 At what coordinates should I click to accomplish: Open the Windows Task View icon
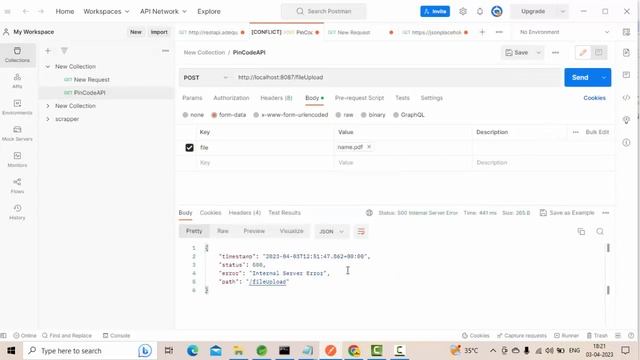pos(169,351)
